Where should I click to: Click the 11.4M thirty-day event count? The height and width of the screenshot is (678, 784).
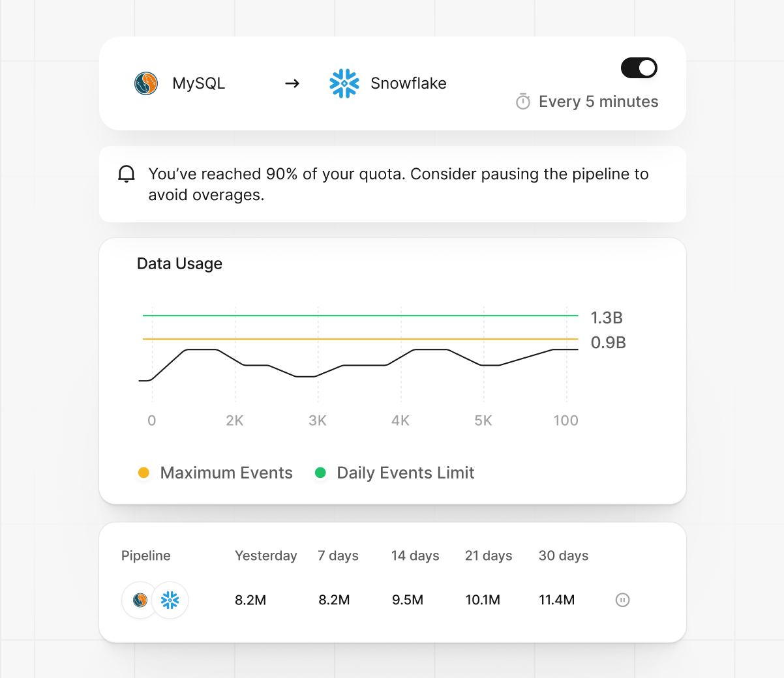tap(556, 600)
